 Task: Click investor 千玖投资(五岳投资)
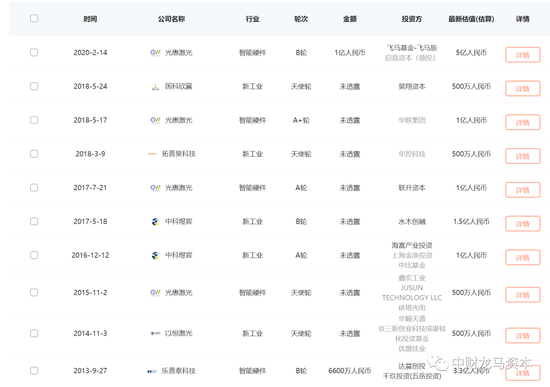tap(412, 376)
